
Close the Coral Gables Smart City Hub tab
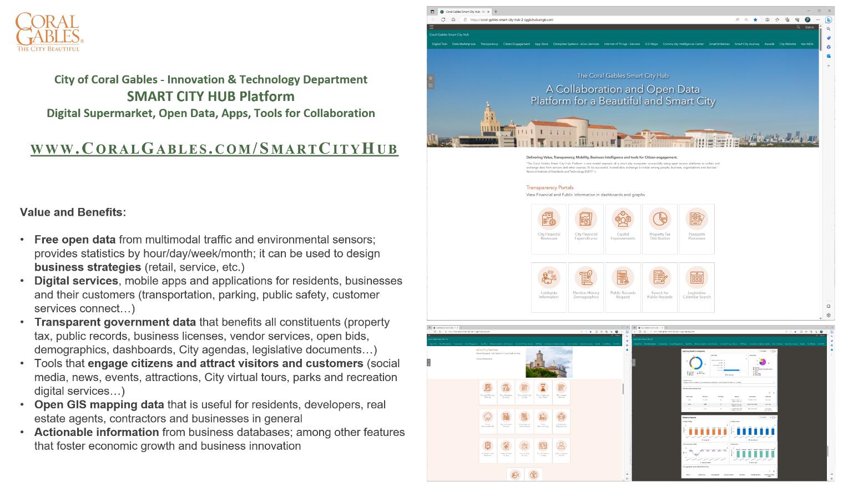(489, 11)
